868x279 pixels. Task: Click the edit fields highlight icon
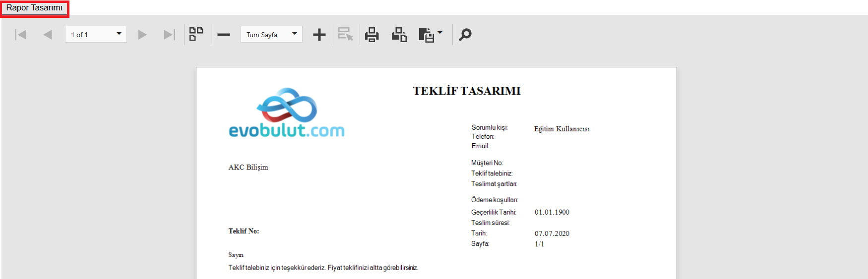(x=345, y=35)
